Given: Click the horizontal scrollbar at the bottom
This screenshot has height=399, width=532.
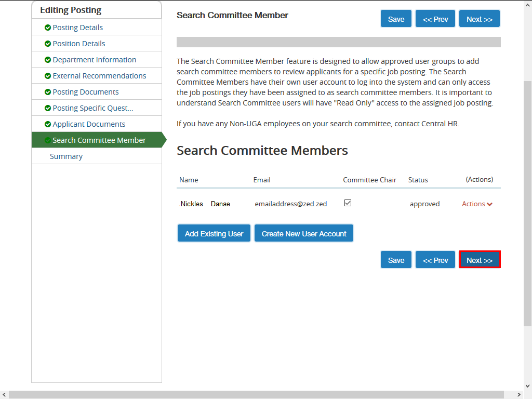Looking at the screenshot, I should 255,395.
